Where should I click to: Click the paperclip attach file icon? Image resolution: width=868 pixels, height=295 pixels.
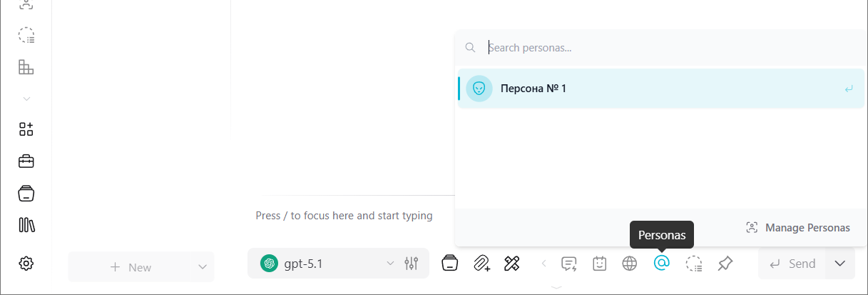click(481, 264)
